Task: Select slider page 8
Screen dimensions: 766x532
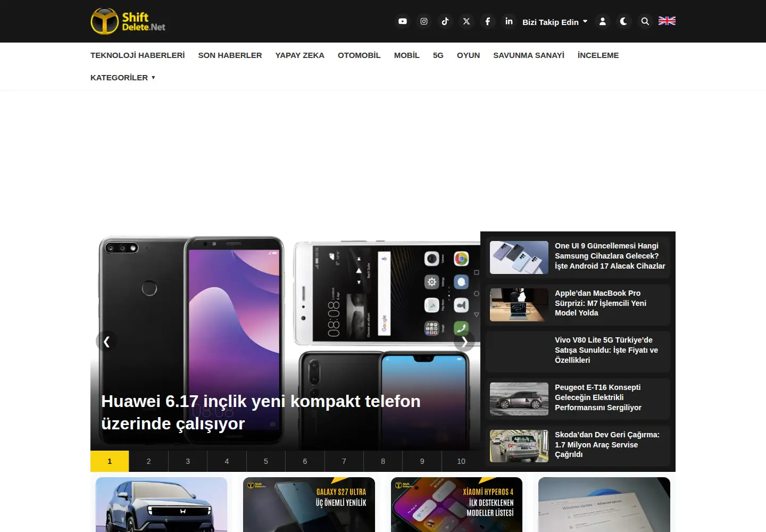Action: pyautogui.click(x=383, y=461)
